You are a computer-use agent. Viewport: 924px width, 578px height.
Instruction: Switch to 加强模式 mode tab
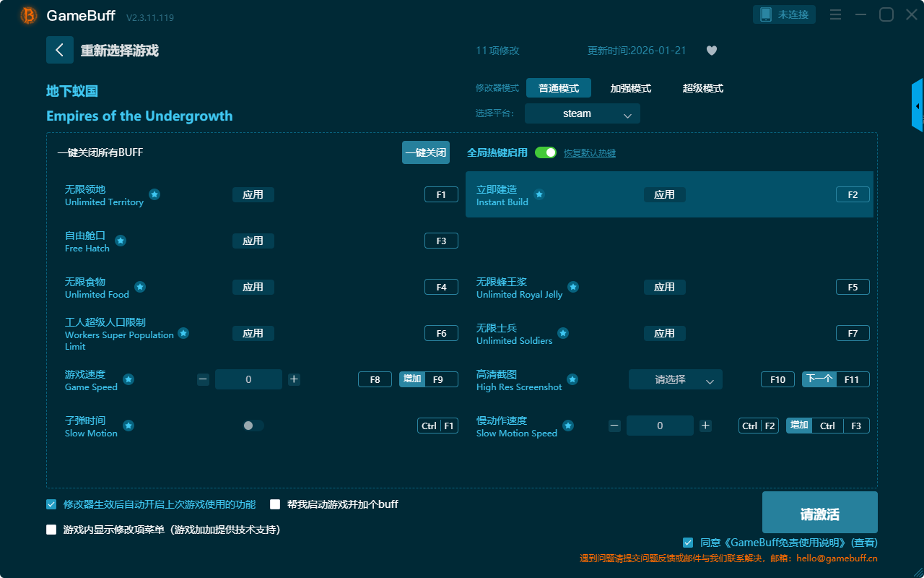pyautogui.click(x=630, y=88)
